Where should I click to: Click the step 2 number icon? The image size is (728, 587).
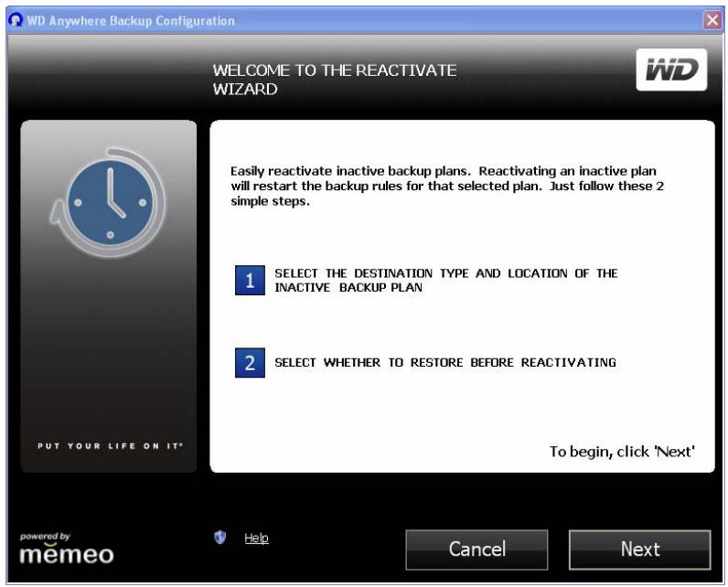click(250, 363)
